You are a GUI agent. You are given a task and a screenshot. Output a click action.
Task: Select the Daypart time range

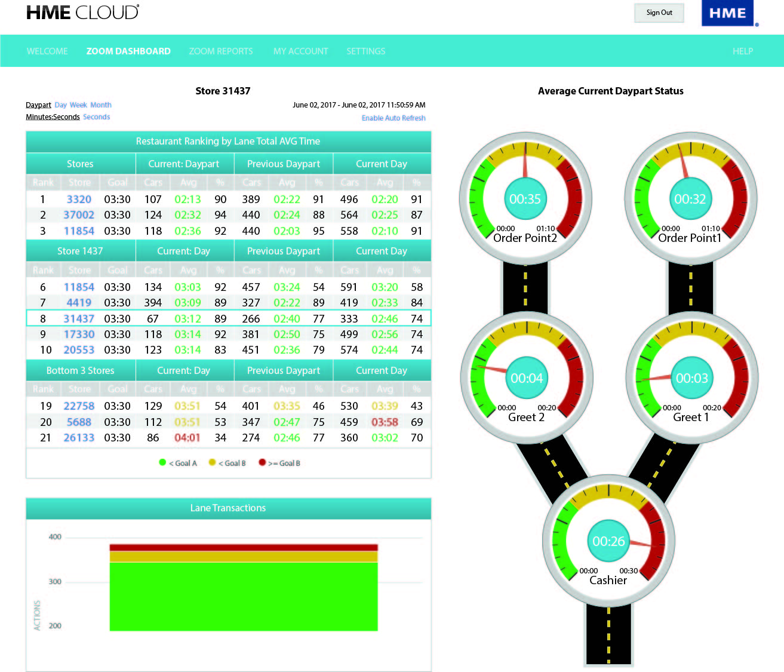click(38, 105)
